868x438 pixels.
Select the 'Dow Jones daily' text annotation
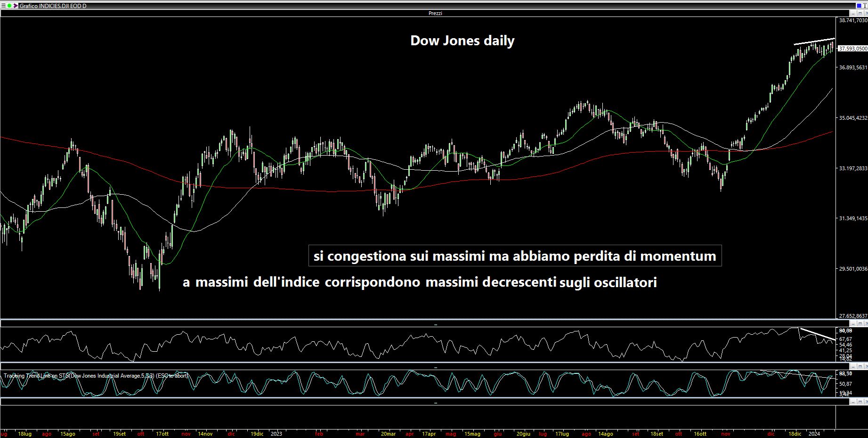[x=462, y=41]
